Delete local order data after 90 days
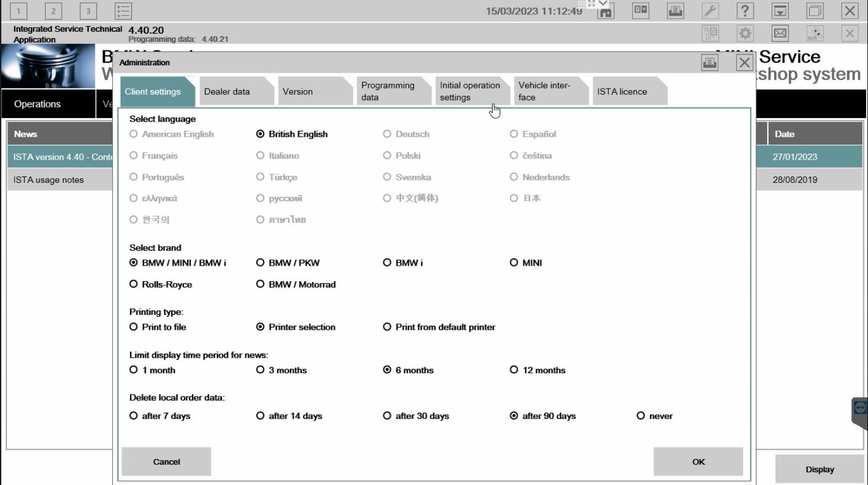The width and height of the screenshot is (868, 485). [x=542, y=416]
